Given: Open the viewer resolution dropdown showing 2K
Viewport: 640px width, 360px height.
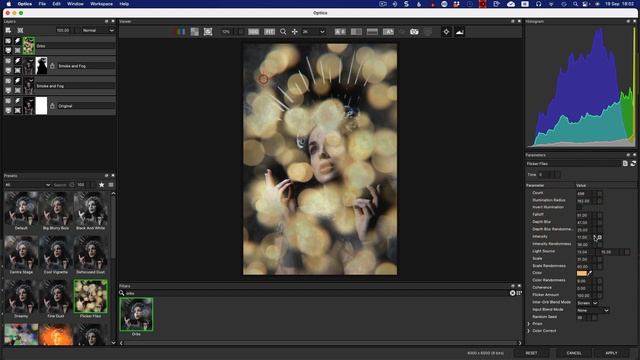Looking at the screenshot, I should (313, 31).
